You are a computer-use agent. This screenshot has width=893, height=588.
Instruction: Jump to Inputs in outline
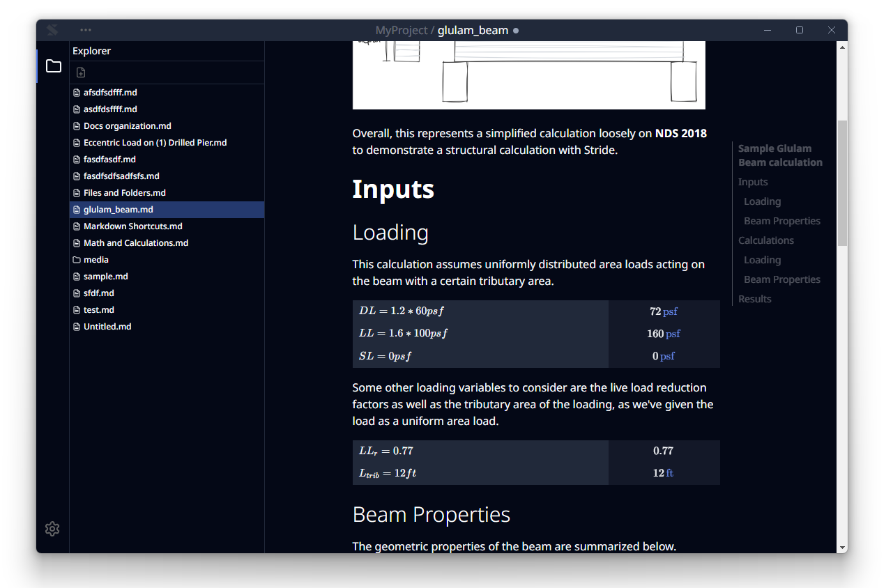(753, 182)
